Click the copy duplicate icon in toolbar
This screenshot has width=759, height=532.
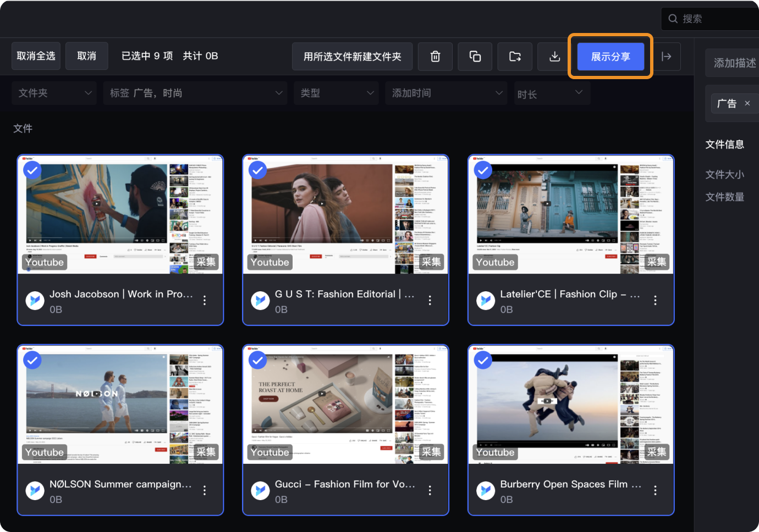(475, 57)
